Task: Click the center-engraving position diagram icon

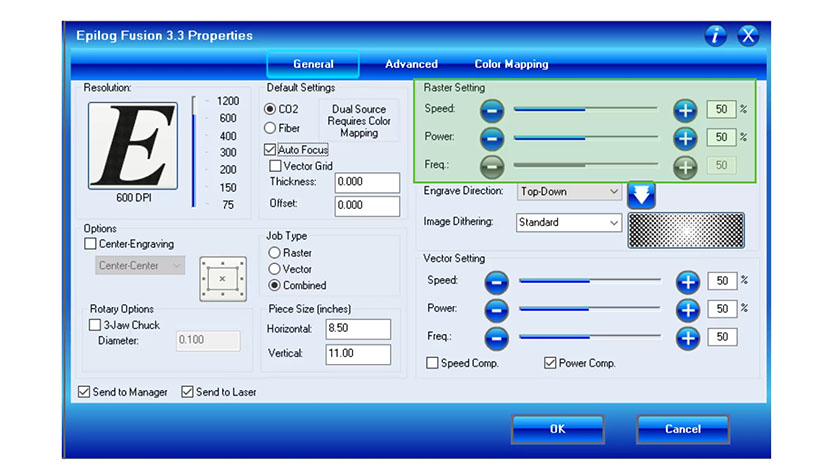Action: (222, 278)
